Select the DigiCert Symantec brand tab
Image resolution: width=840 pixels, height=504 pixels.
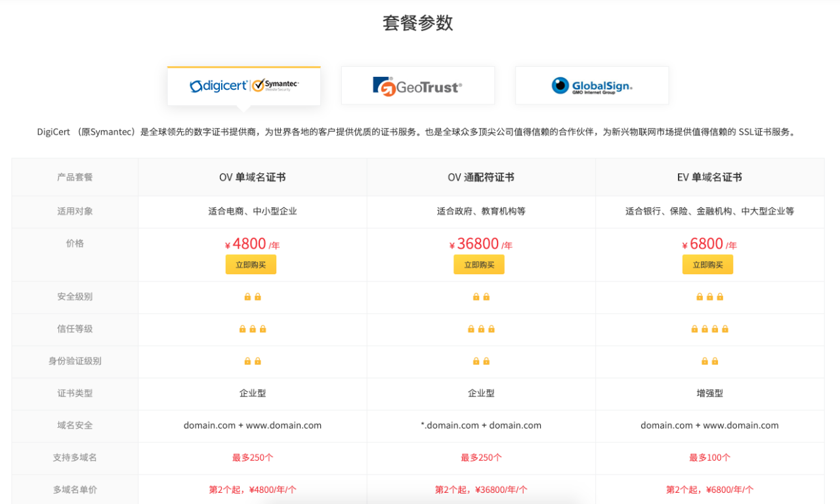pyautogui.click(x=243, y=86)
